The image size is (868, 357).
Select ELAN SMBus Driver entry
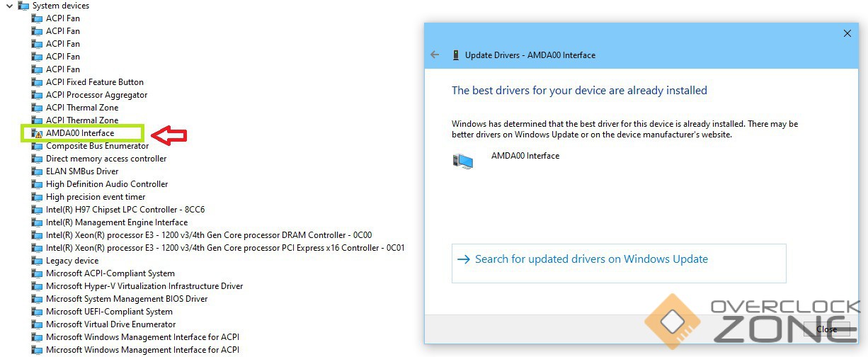point(82,171)
